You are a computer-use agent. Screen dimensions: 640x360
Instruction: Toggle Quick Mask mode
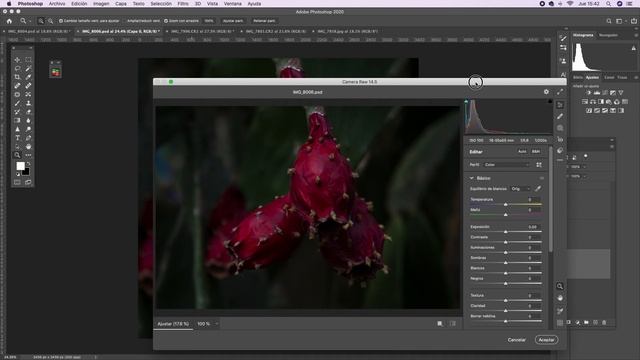17,182
